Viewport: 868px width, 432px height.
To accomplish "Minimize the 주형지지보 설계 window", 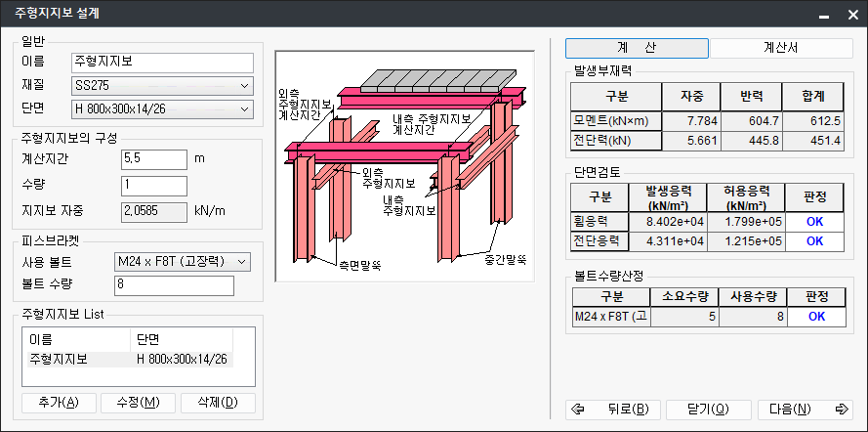I will (825, 14).
